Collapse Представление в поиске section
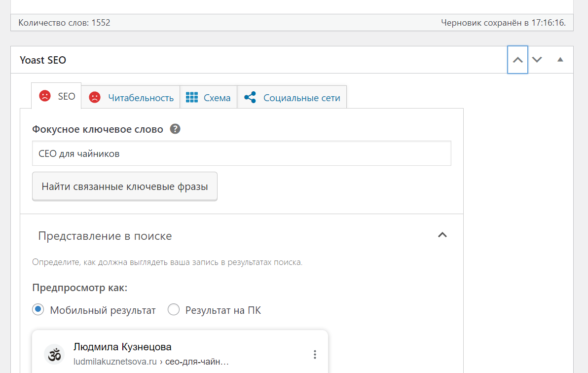The image size is (588, 373). [442, 235]
